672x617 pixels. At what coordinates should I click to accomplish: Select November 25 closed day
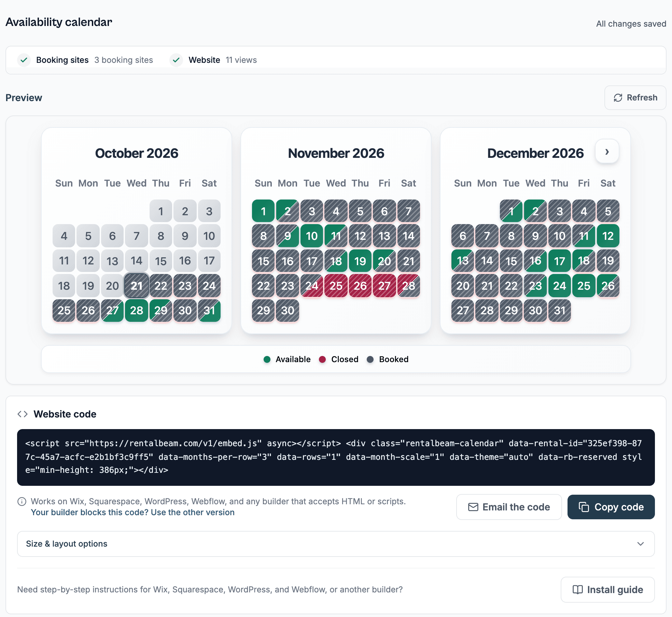click(336, 286)
